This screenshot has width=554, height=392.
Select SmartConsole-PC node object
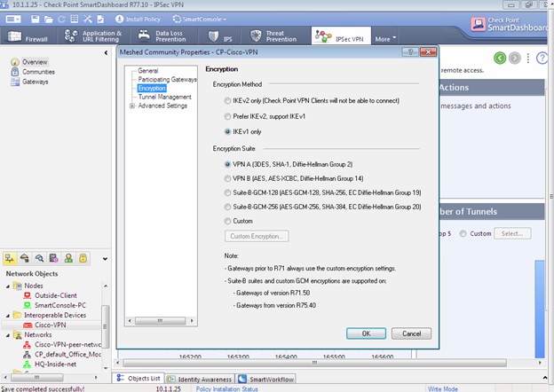coord(60,305)
